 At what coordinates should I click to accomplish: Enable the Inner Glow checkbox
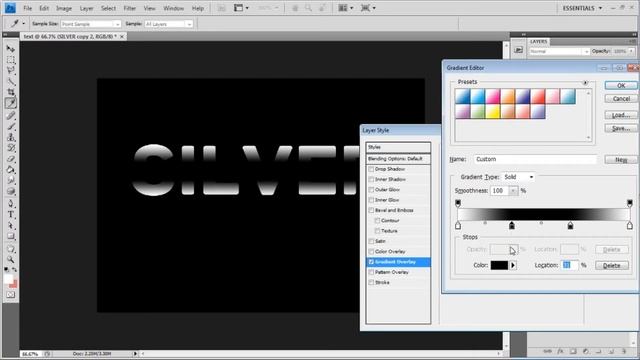(x=371, y=200)
